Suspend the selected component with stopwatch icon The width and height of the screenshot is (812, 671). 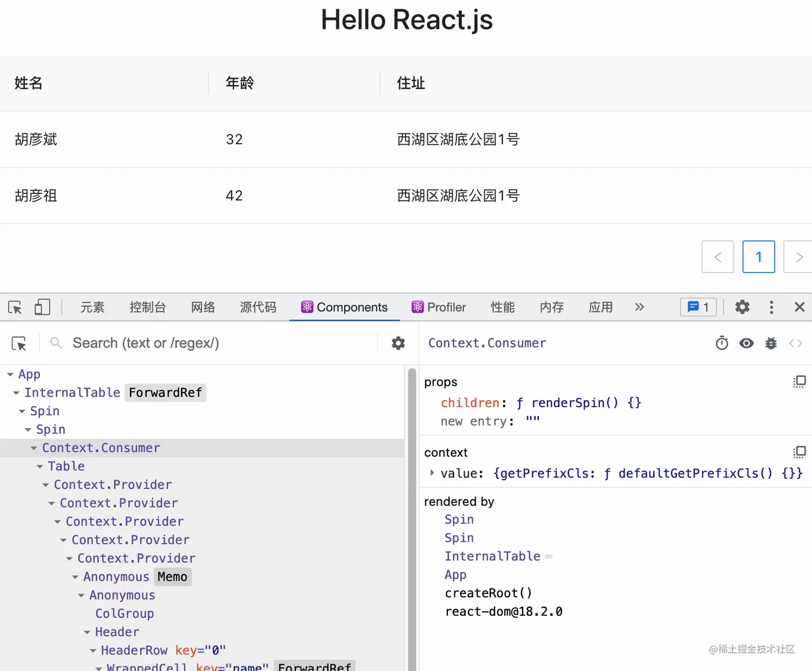pos(722,343)
